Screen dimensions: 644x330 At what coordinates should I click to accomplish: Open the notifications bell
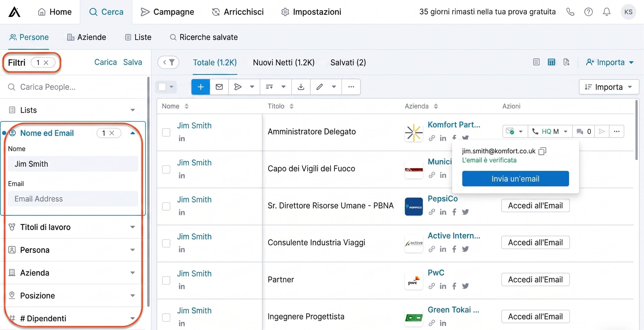(607, 12)
